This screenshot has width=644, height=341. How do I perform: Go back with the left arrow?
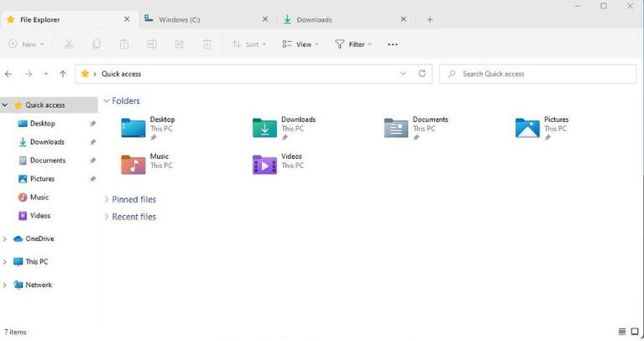point(8,74)
